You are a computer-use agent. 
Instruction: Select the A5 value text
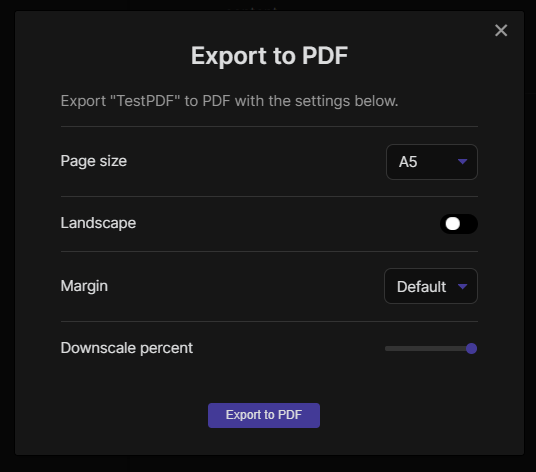pos(408,162)
